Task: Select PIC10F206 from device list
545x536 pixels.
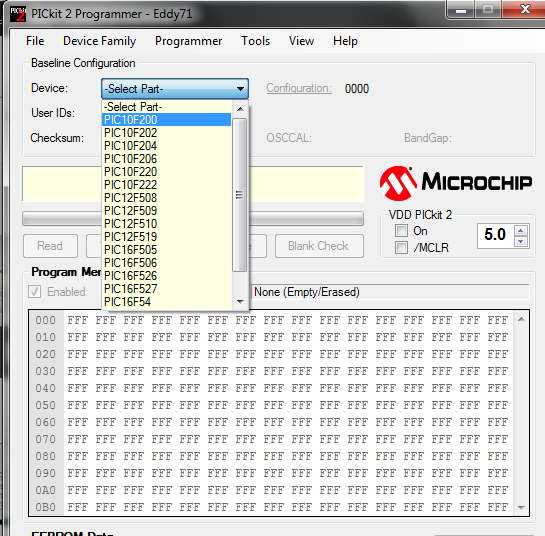Action: tap(166, 159)
